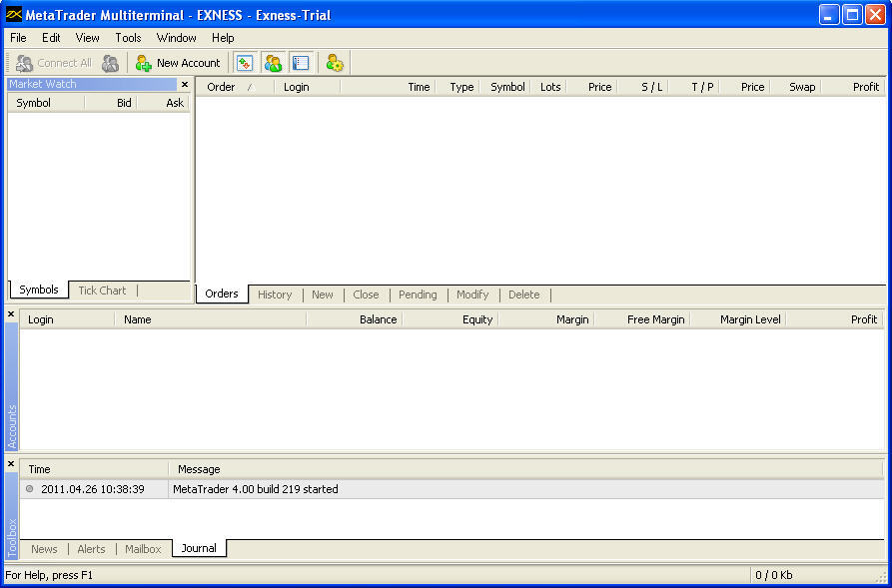Switch to the Tick Chart tab

[x=102, y=291]
